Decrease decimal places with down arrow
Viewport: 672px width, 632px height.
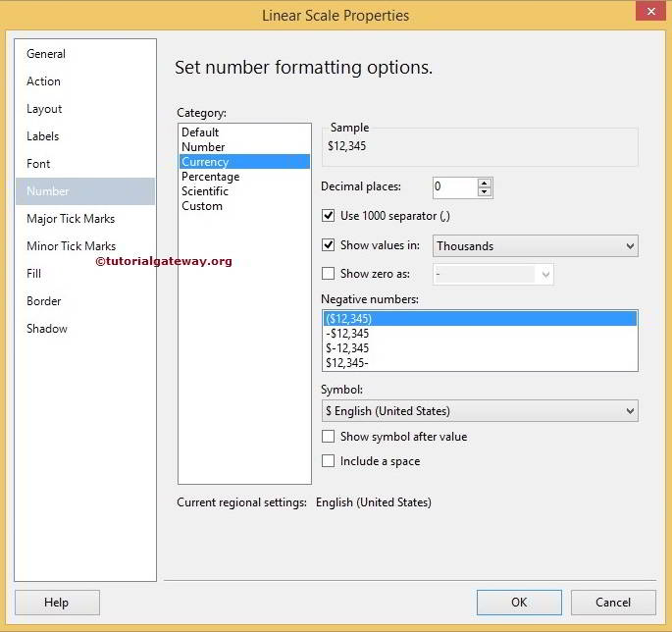485,192
